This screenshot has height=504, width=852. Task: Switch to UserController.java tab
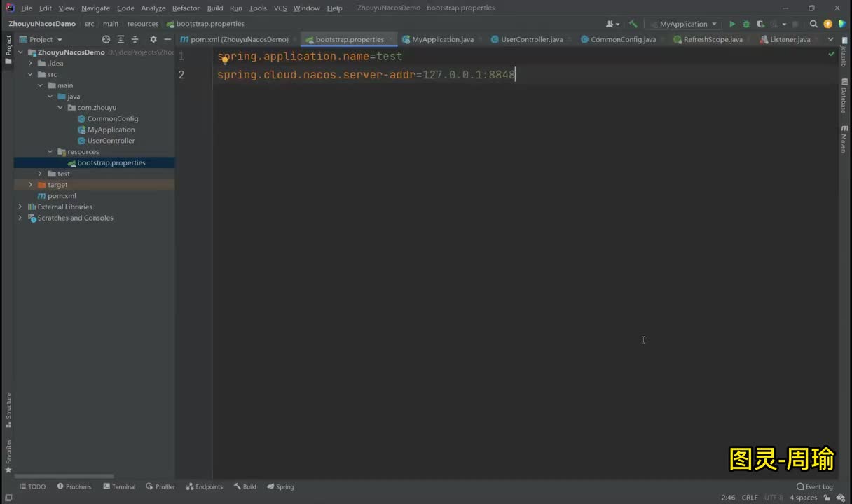(531, 40)
